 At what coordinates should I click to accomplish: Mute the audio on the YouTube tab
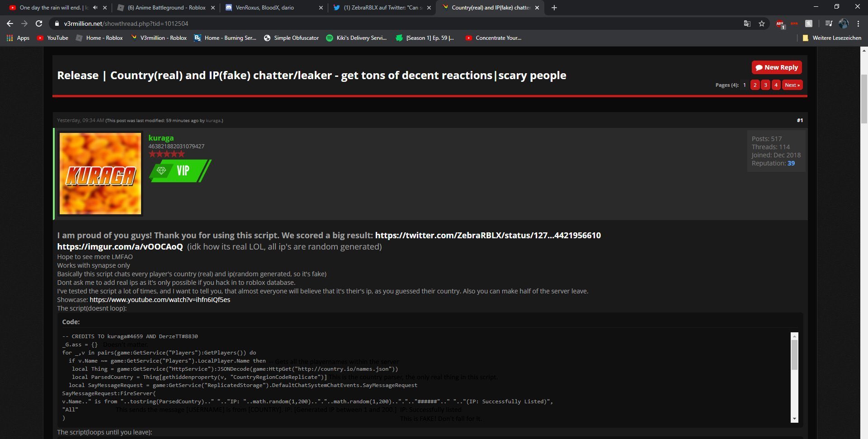pyautogui.click(x=95, y=8)
